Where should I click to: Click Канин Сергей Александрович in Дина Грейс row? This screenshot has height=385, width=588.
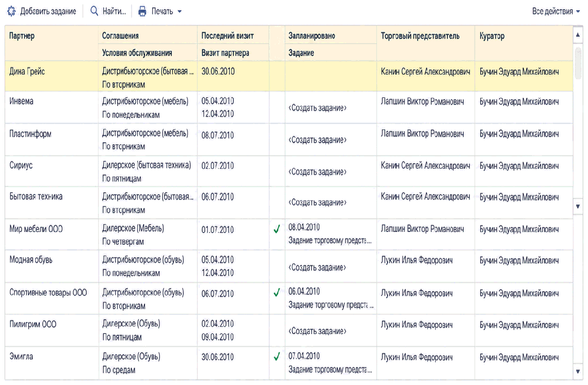pos(426,72)
